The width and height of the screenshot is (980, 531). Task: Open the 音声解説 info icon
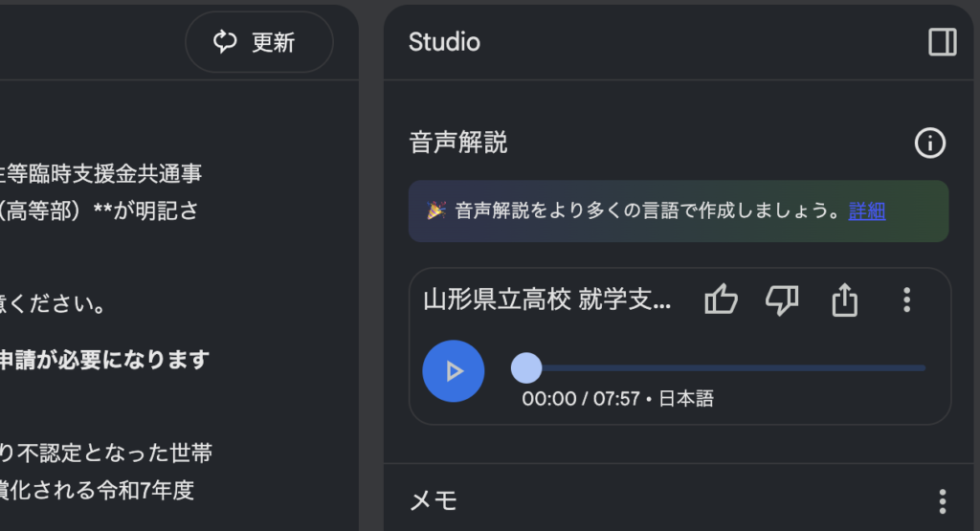[930, 144]
